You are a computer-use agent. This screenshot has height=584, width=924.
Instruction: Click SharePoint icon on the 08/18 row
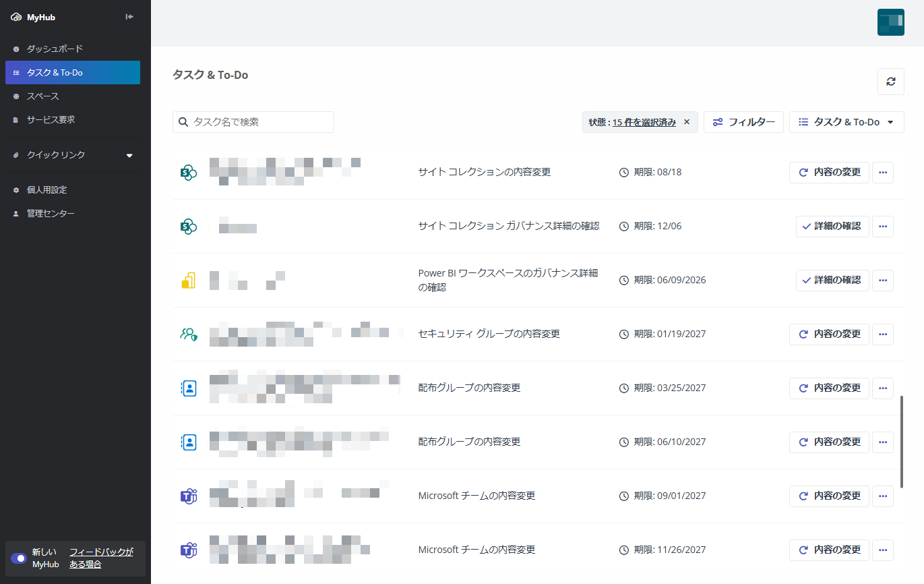(188, 173)
